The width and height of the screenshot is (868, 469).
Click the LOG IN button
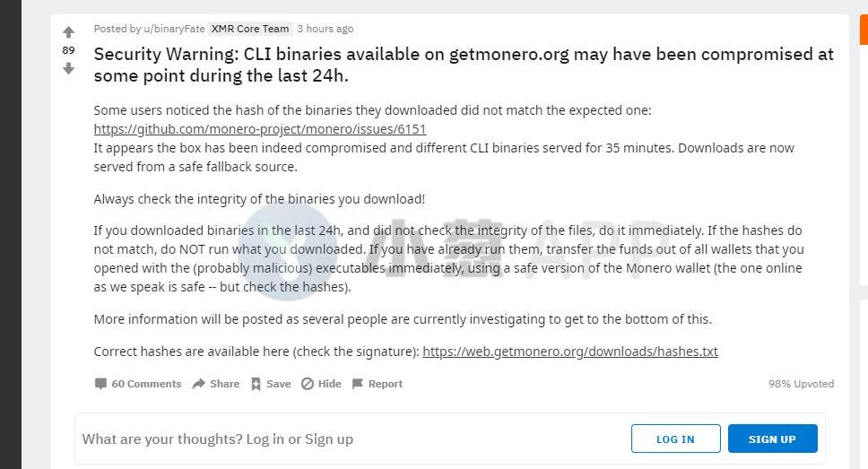coord(675,439)
